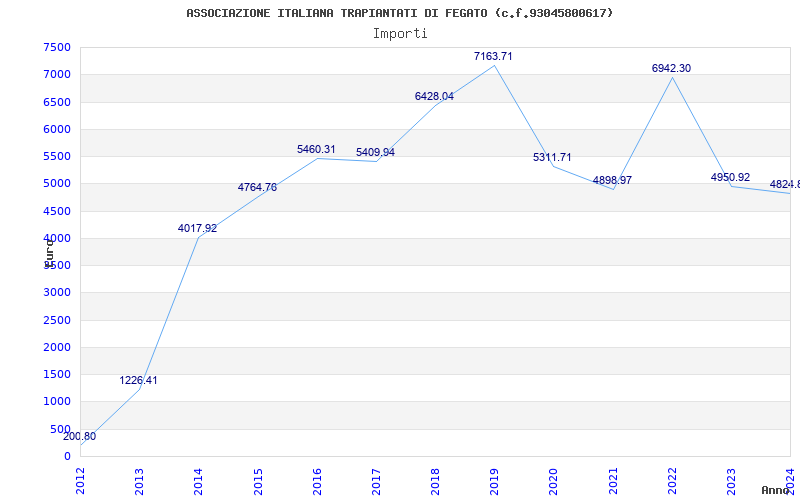
Task: Click data label 6428.04
Action: (x=434, y=96)
